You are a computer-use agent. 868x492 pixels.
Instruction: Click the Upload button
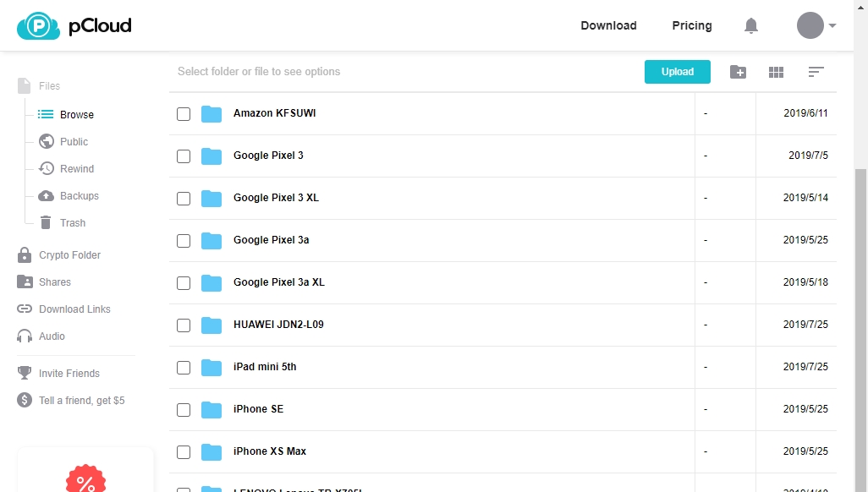click(x=678, y=72)
